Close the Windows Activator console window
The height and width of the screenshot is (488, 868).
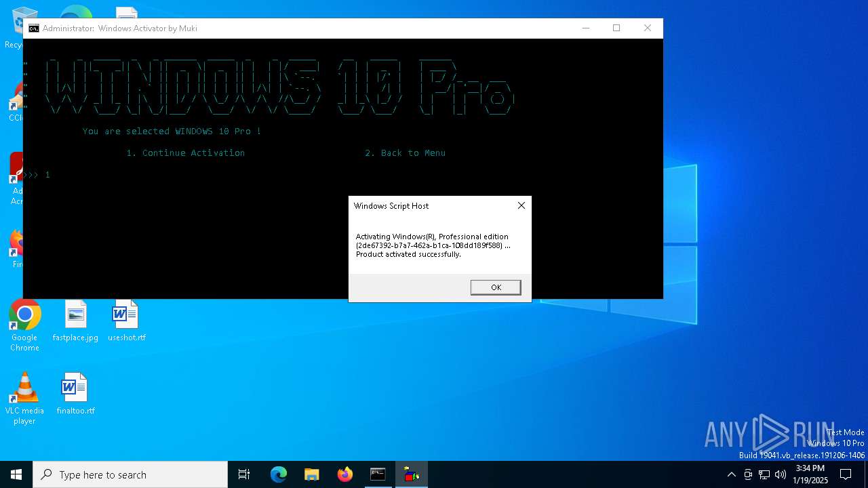648,28
